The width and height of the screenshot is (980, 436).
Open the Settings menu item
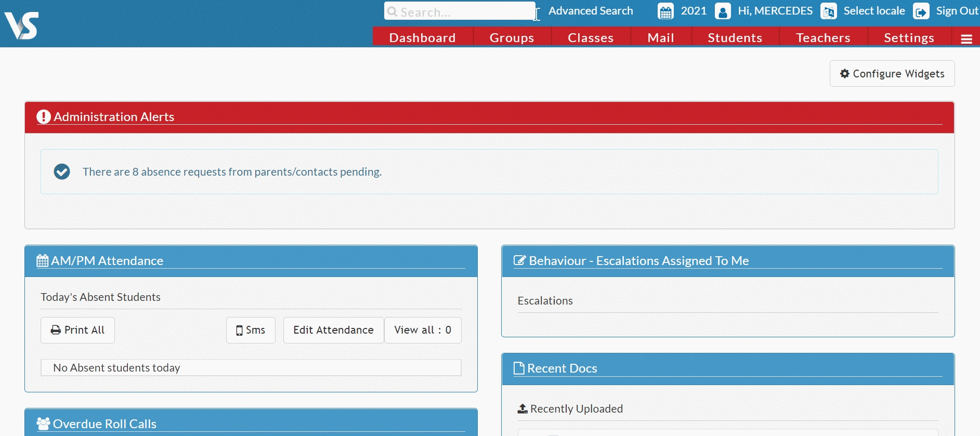coord(909,38)
